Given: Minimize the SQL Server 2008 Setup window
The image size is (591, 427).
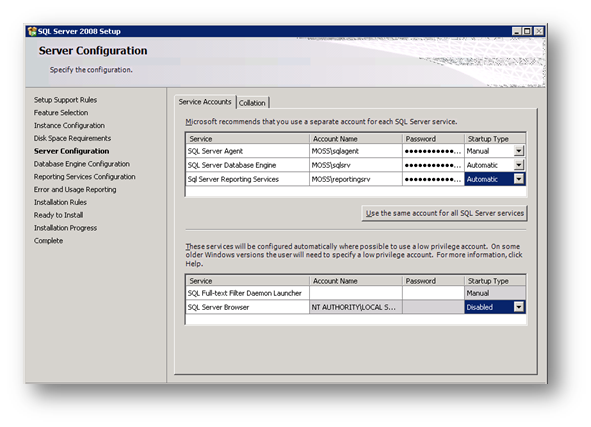Looking at the screenshot, I should (517, 31).
